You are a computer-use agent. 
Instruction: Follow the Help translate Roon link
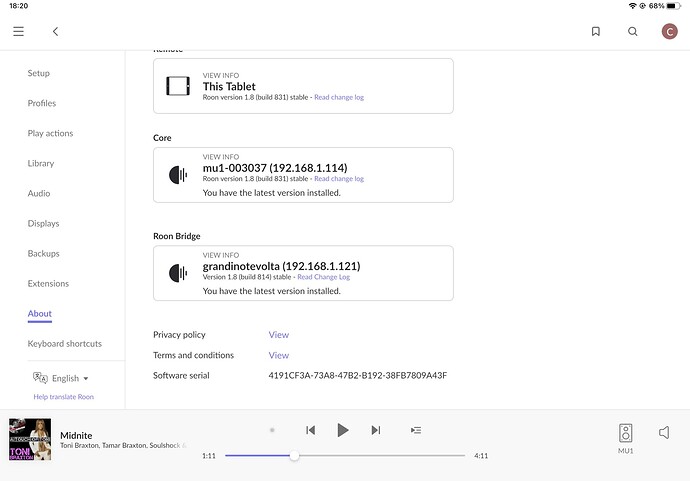(x=63, y=397)
